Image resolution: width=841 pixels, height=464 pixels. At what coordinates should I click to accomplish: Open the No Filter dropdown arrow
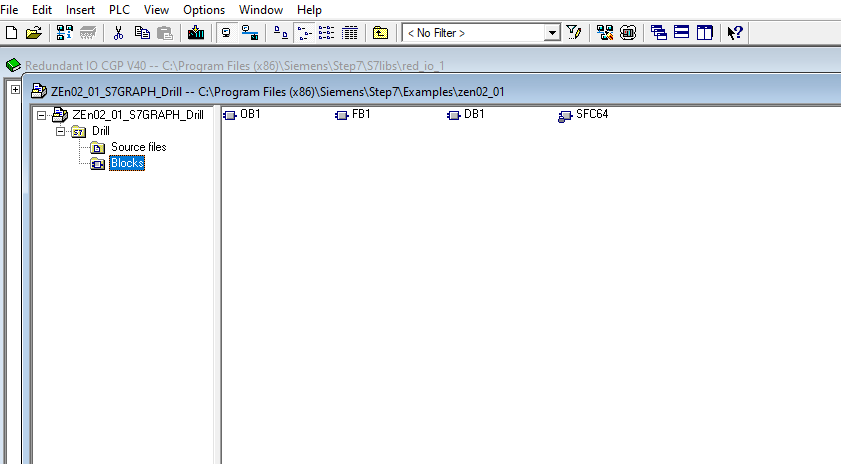pos(552,33)
